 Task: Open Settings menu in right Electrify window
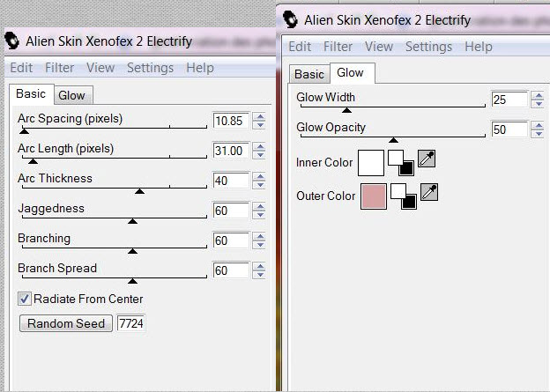(x=428, y=47)
